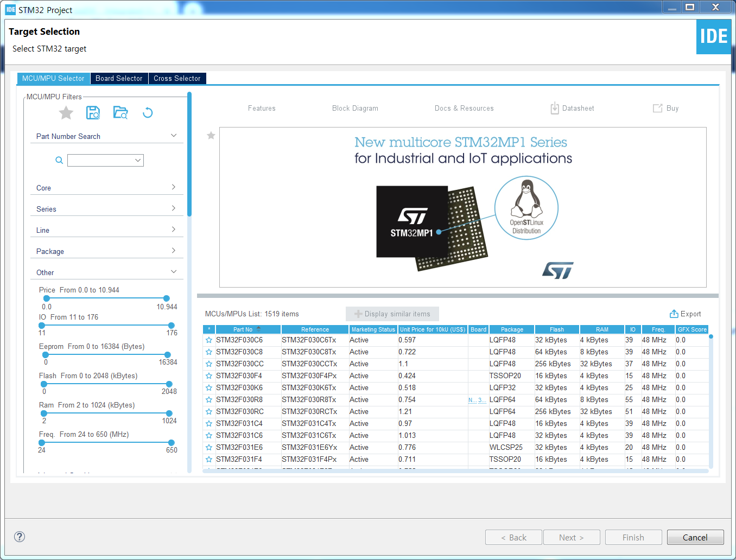Export the MCU list
736x560 pixels.
pyautogui.click(x=685, y=314)
